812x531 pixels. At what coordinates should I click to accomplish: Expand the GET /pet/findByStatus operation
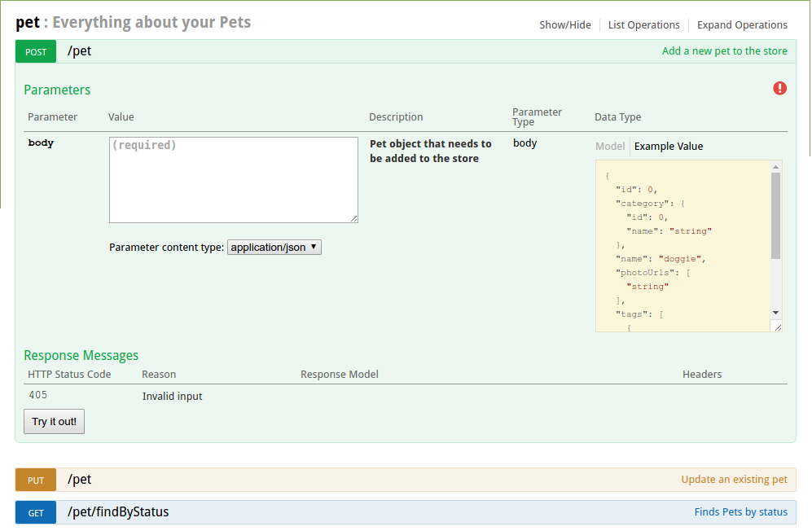tap(118, 512)
